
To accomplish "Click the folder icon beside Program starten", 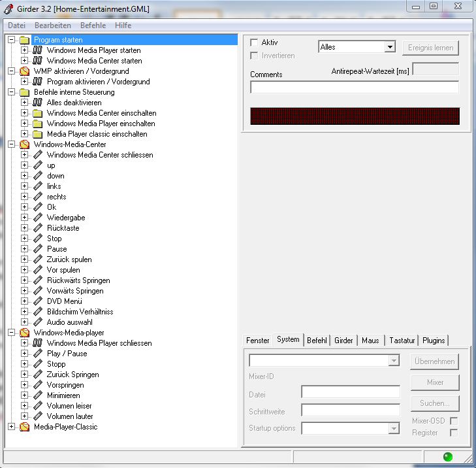I will pyautogui.click(x=24, y=40).
